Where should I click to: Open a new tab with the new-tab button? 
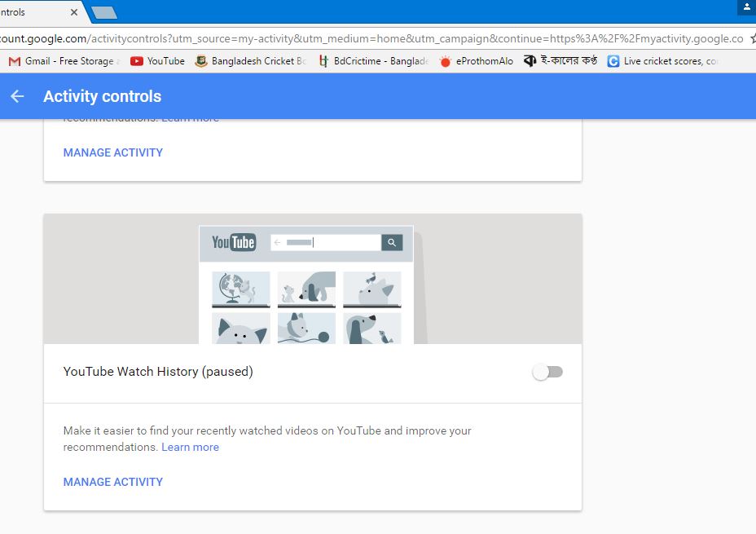104,12
